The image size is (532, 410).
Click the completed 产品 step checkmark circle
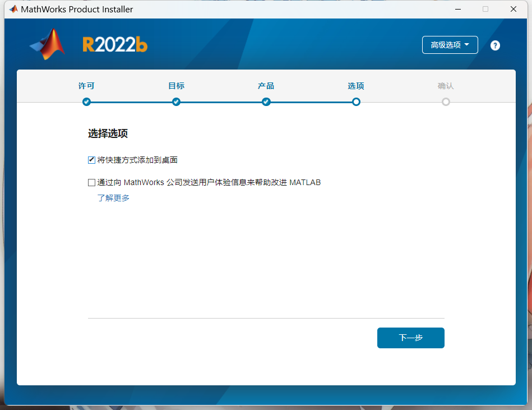point(266,102)
